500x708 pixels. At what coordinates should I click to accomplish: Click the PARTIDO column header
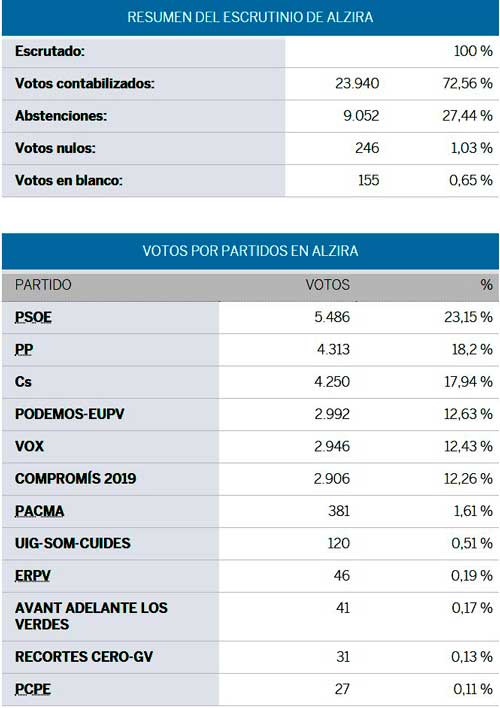pyautogui.click(x=43, y=285)
